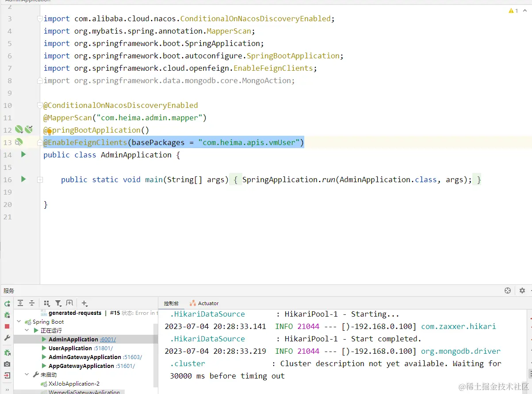Click open in new tab icon in Services toolbar
This screenshot has width=532, height=394.
(69, 303)
